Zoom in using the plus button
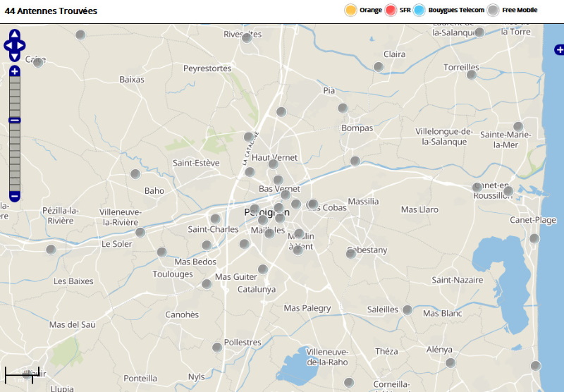564x392 pixels. [x=14, y=71]
